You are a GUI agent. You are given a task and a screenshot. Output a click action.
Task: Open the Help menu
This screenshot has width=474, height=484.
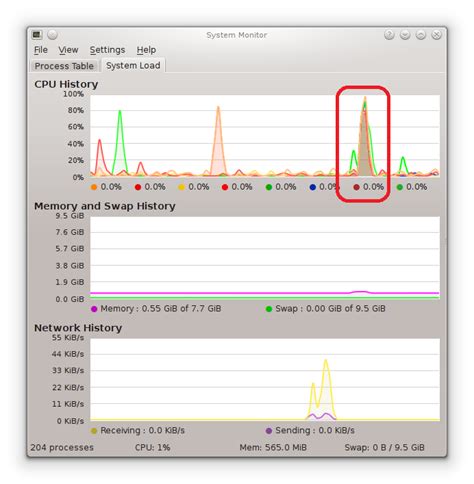[x=146, y=50]
